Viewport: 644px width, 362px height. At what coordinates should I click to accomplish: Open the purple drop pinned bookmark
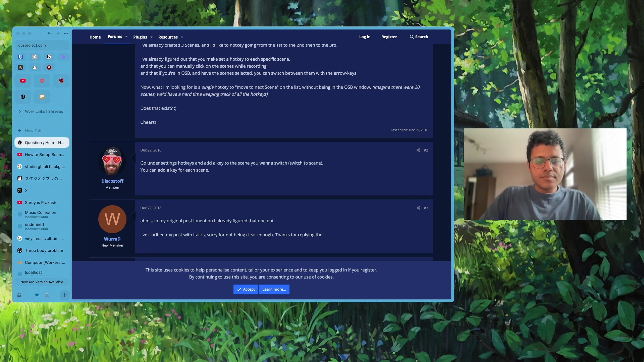63,57
